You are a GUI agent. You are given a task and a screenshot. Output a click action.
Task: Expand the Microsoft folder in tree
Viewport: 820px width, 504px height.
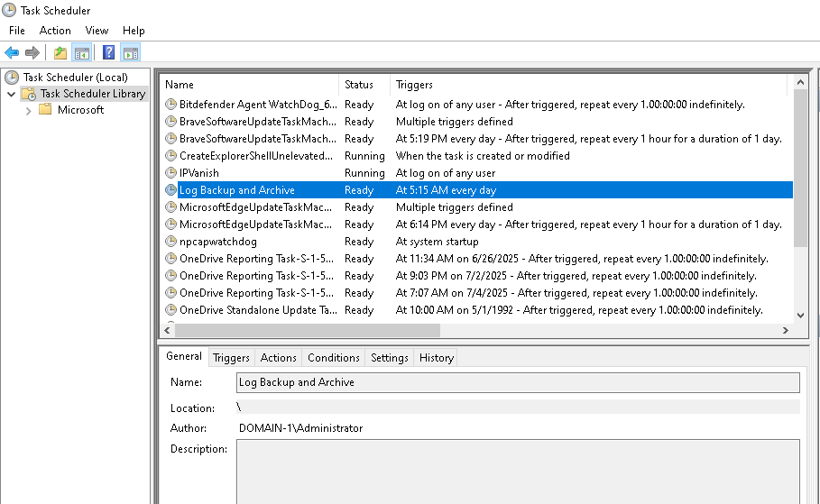point(29,110)
